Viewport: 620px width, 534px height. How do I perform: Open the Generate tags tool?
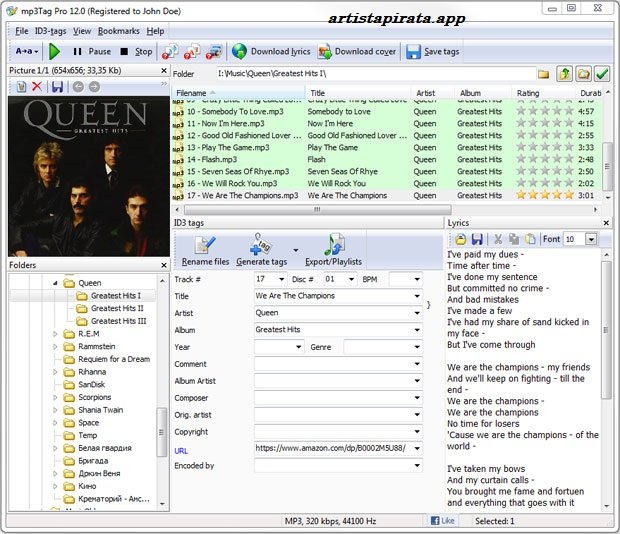pos(261,251)
